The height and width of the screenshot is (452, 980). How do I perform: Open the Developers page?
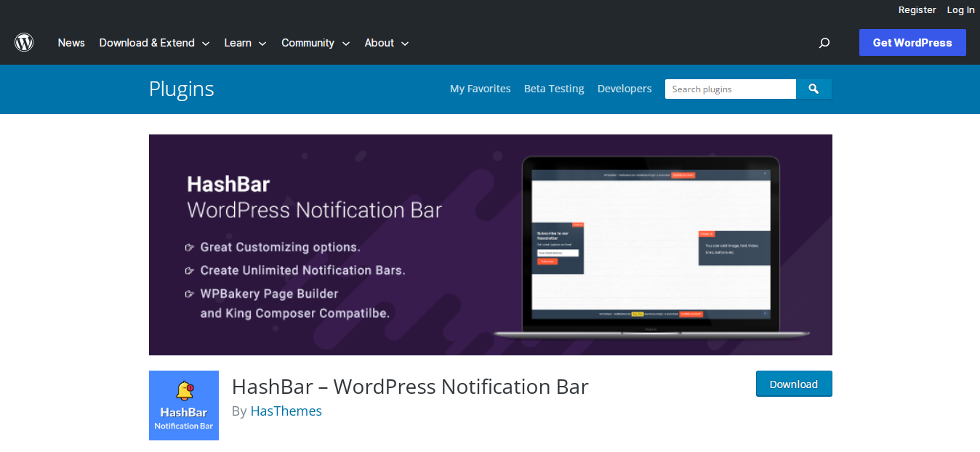tap(624, 89)
